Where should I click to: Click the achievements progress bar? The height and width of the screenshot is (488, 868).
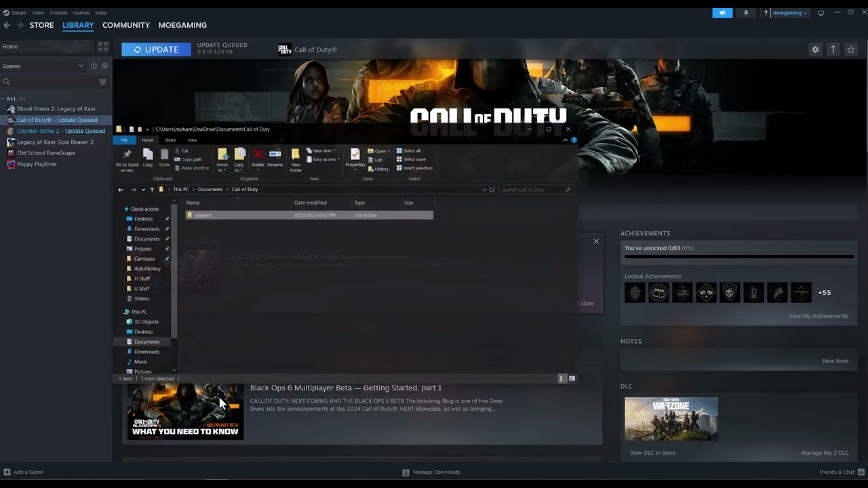point(739,257)
